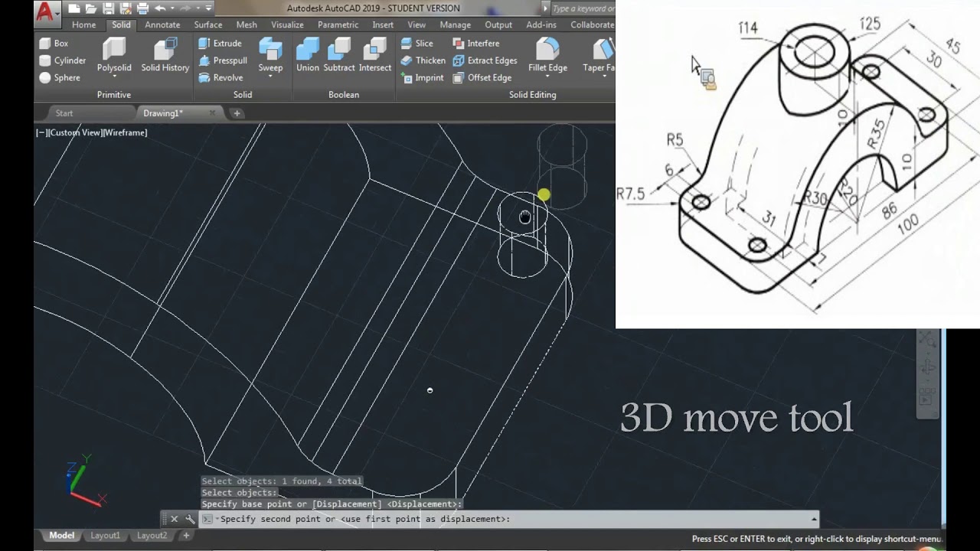Open the Collaborate ribbon tab
Image resolution: width=980 pixels, height=551 pixels.
click(593, 25)
